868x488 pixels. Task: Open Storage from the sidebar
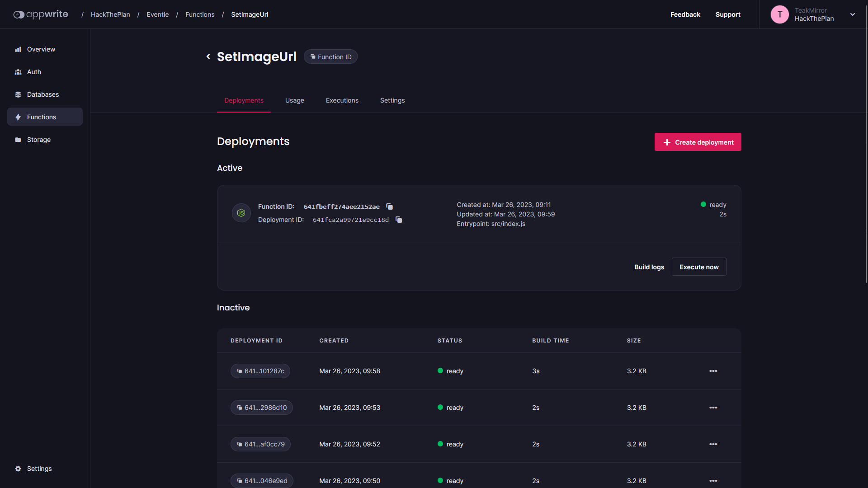click(x=38, y=140)
